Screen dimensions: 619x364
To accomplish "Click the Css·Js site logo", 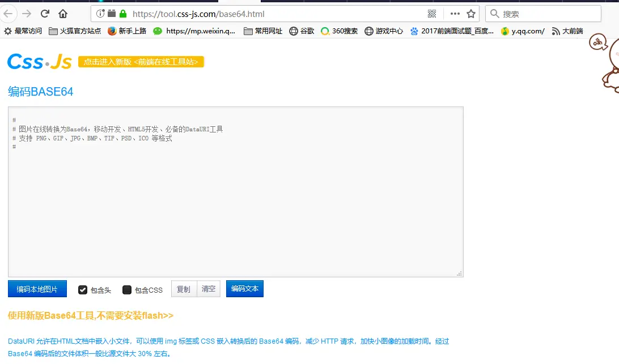I will point(40,62).
